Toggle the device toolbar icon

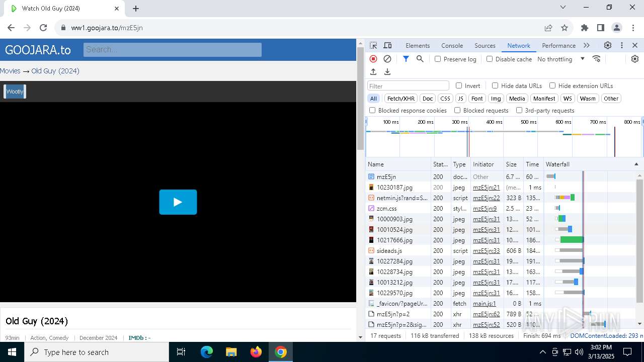[x=387, y=45]
